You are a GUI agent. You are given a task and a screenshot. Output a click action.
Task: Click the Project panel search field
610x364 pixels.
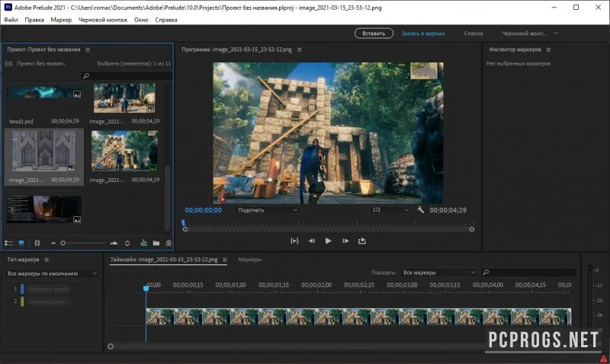tap(127, 75)
